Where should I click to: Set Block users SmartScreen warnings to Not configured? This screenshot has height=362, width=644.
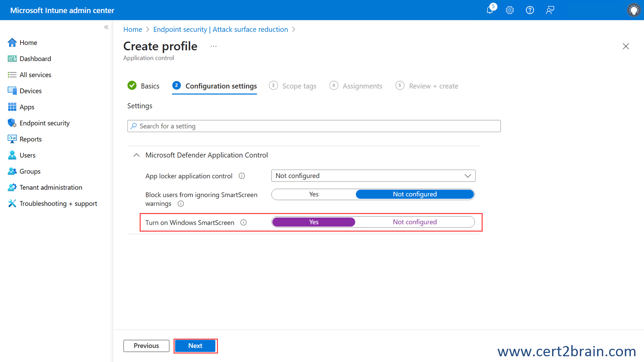point(415,194)
